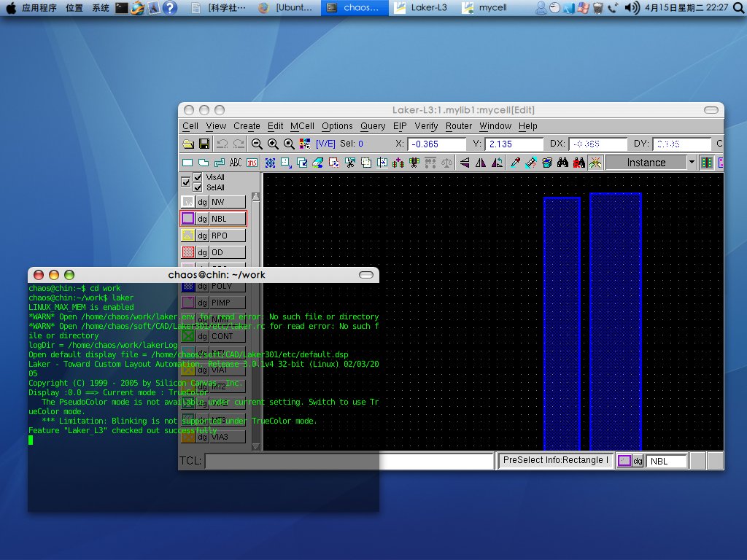Image resolution: width=747 pixels, height=560 pixels.
Task: Click the Rotate tool icon
Action: [497, 163]
